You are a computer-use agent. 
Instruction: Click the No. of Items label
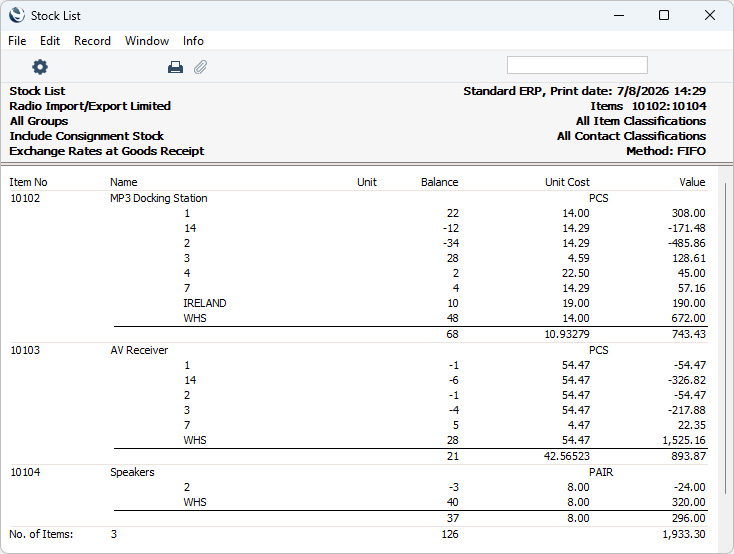click(41, 534)
